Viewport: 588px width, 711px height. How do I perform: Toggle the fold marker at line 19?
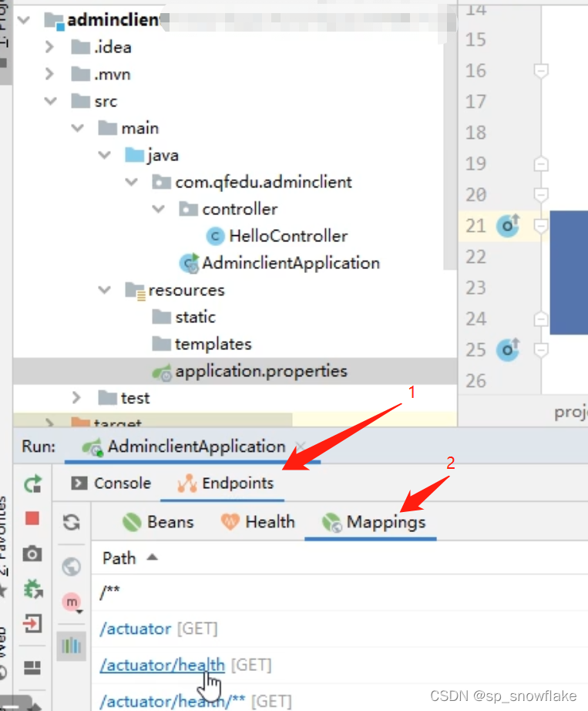click(541, 163)
